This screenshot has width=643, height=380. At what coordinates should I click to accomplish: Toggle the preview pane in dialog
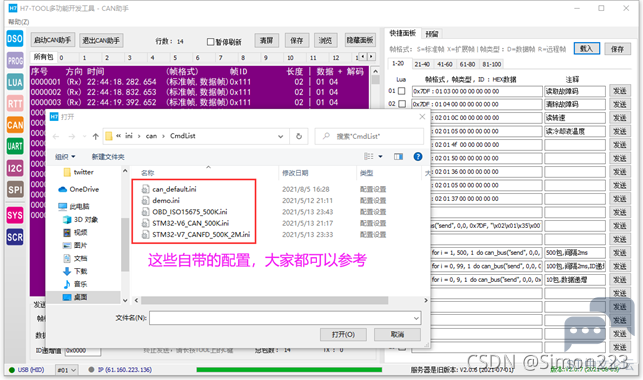398,156
